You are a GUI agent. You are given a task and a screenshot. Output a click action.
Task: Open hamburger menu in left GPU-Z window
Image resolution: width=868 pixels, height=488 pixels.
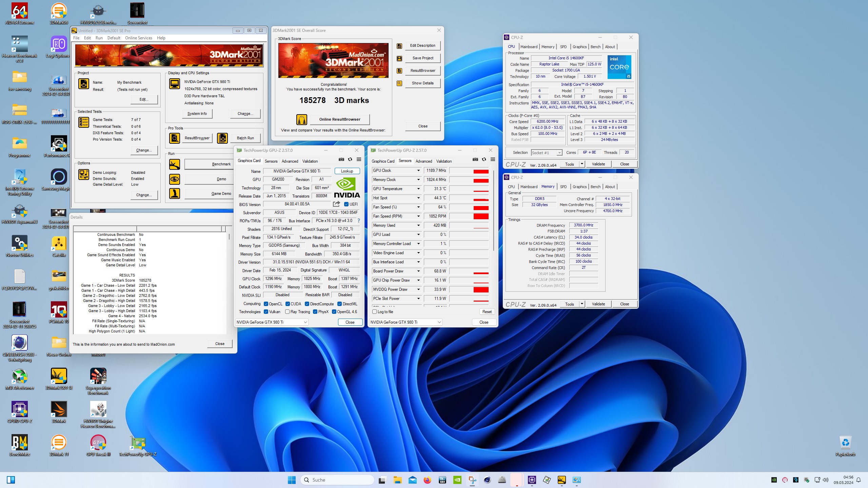(x=359, y=159)
